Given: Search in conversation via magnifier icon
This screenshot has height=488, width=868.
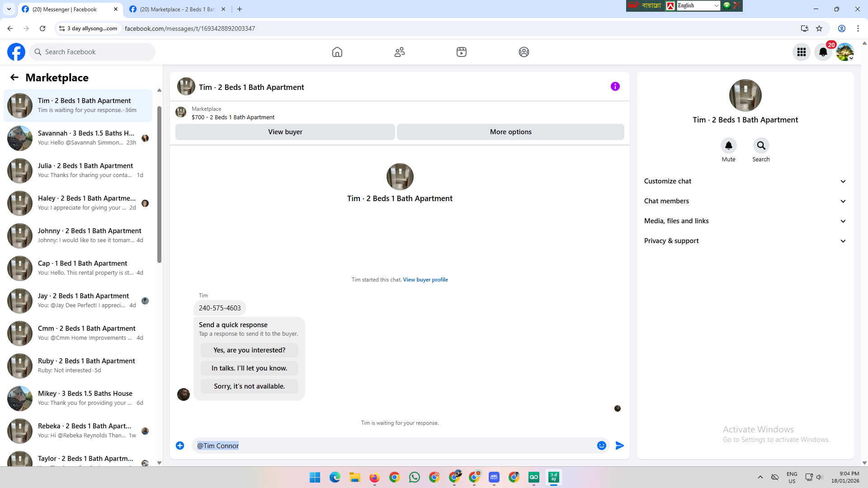Looking at the screenshot, I should coord(761,145).
